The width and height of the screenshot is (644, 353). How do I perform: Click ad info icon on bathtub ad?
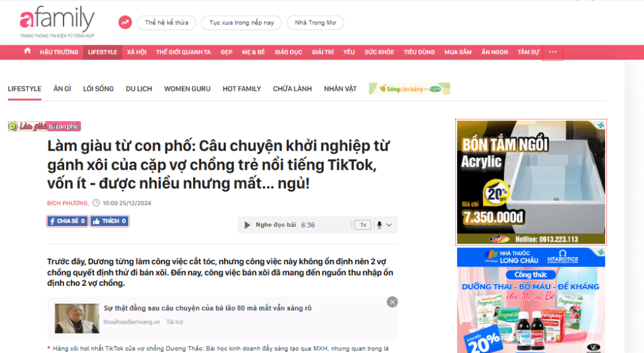tap(601, 125)
